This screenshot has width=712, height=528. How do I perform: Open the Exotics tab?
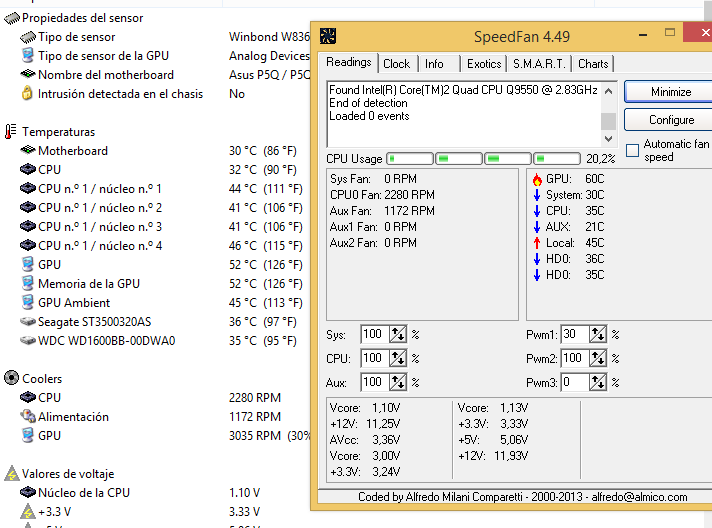click(484, 64)
